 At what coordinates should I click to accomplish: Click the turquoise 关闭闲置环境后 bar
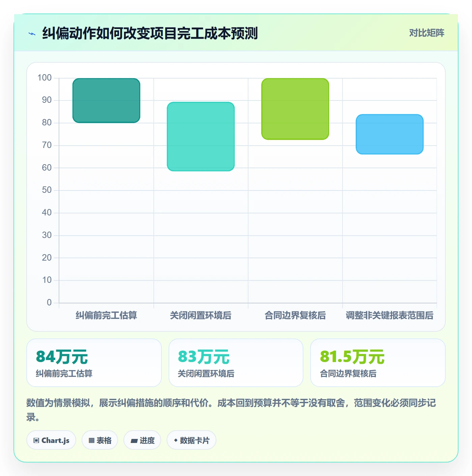[x=201, y=137]
